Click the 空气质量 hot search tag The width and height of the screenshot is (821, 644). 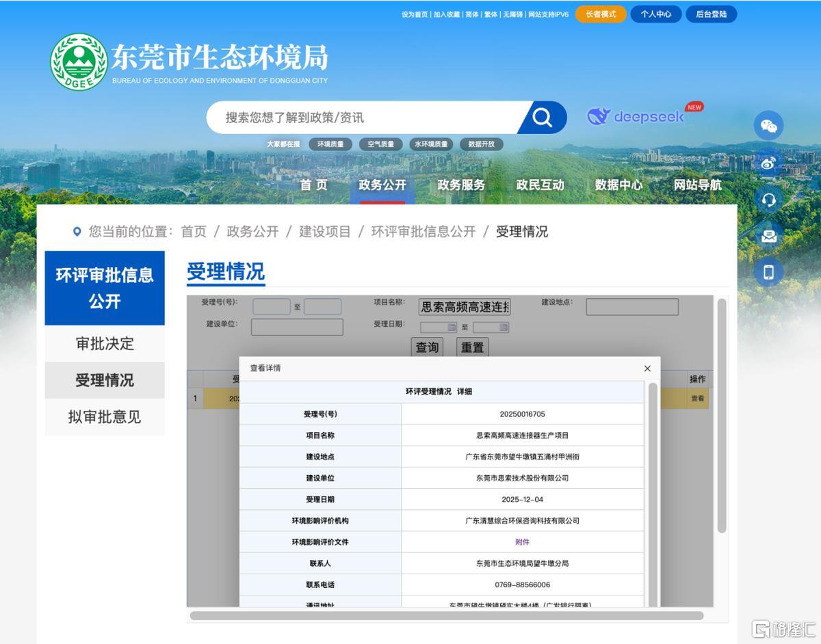(381, 144)
